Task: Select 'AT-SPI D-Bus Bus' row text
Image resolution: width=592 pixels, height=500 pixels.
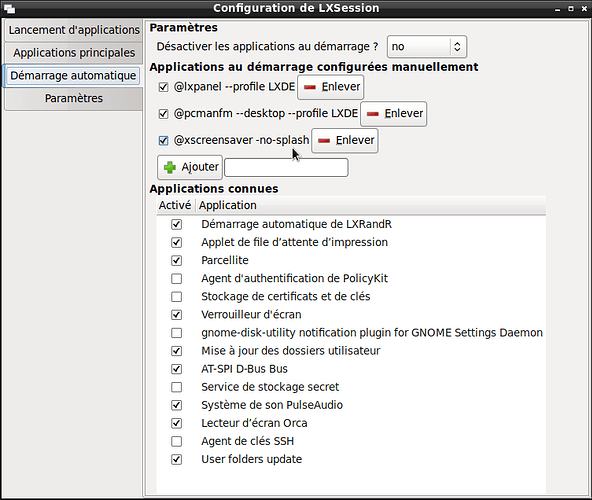Action: [244, 369]
